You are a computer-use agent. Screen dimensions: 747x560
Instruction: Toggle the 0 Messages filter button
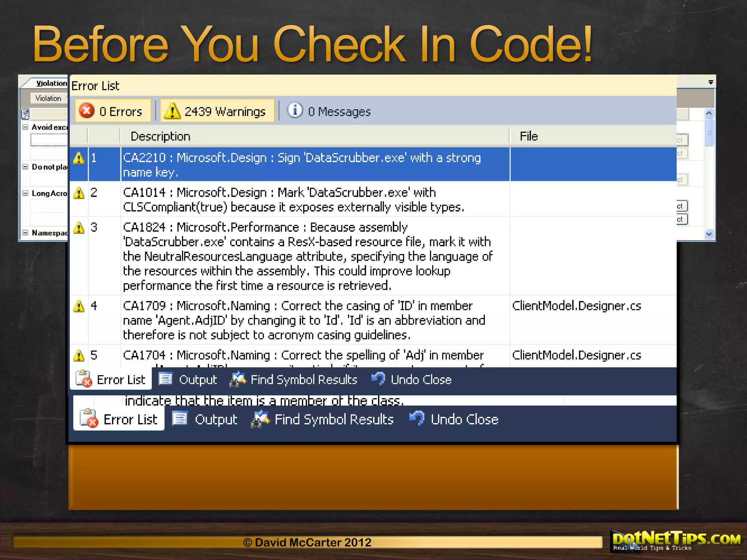pyautogui.click(x=329, y=111)
